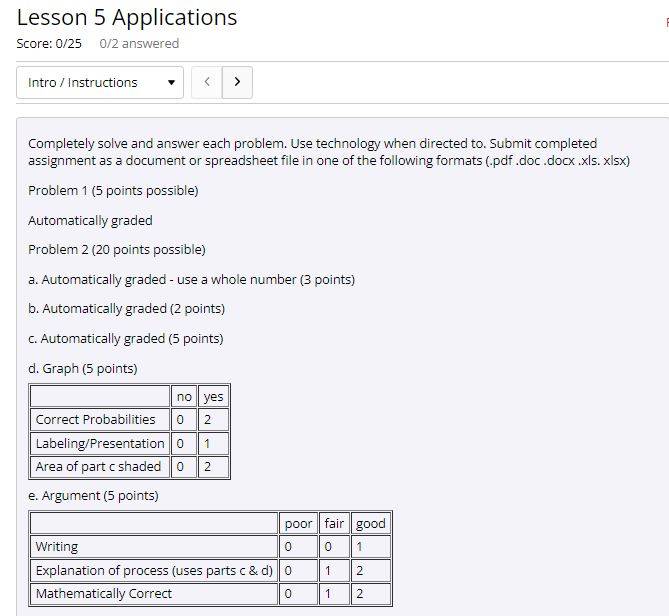Click the Lesson 5 Applications title
This screenshot has height=616, width=669.
pos(127,18)
